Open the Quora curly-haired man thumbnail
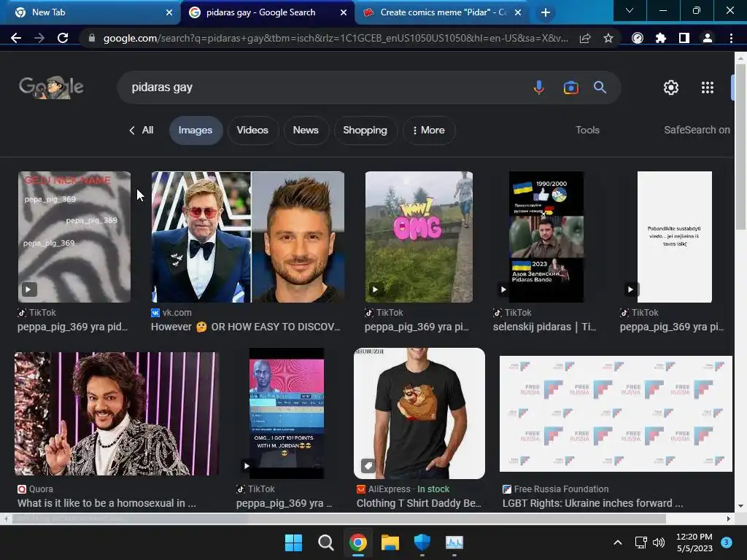This screenshot has width=747, height=560. pos(117,414)
